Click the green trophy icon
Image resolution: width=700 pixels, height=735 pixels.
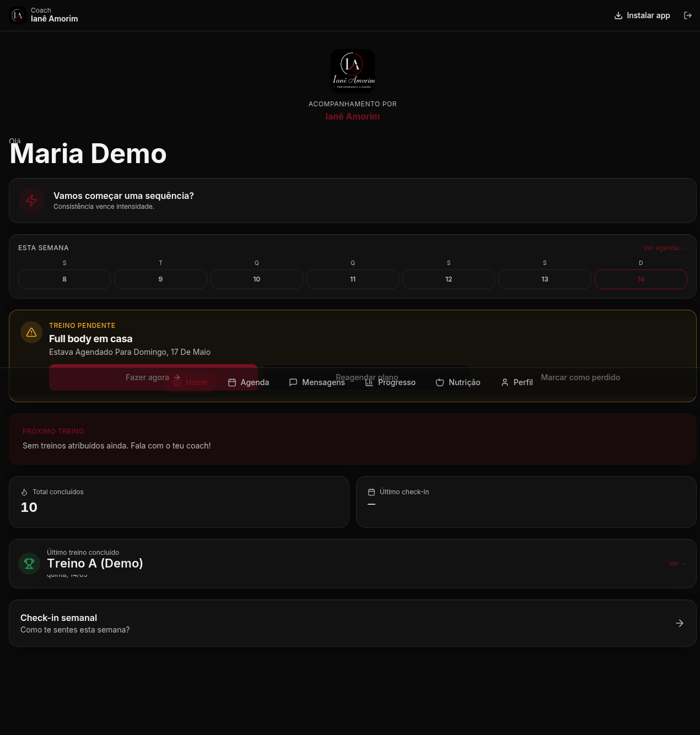tap(29, 564)
